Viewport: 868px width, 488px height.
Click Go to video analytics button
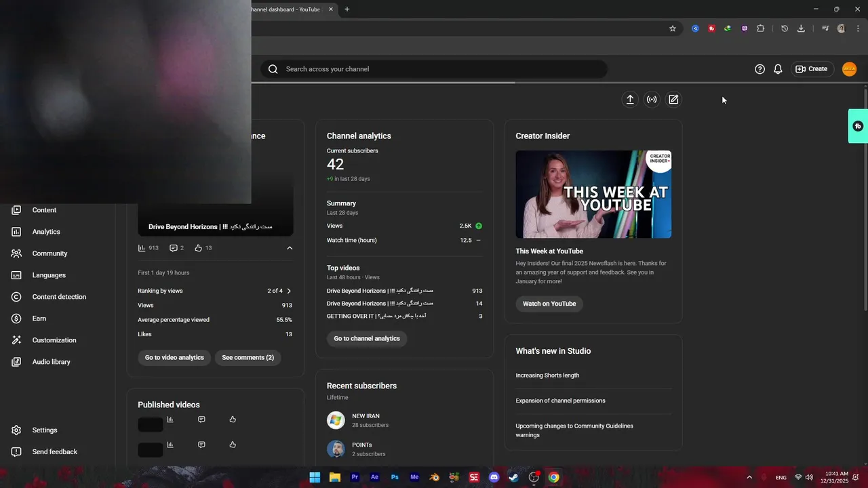[174, 358]
